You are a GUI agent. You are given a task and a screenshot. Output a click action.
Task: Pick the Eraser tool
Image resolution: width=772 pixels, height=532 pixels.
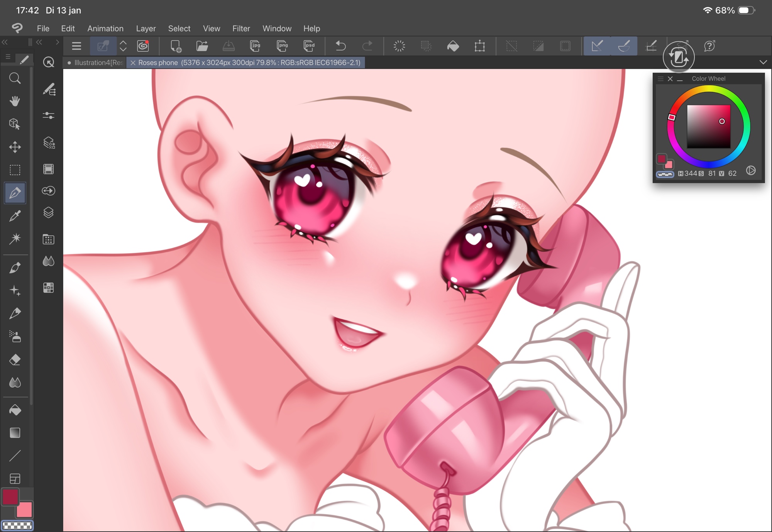pyautogui.click(x=15, y=360)
